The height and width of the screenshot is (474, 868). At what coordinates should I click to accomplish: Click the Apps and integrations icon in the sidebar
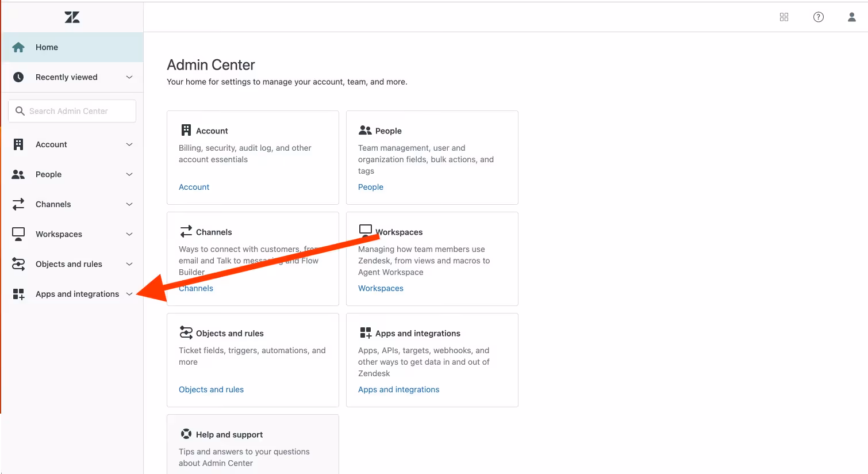[18, 294]
